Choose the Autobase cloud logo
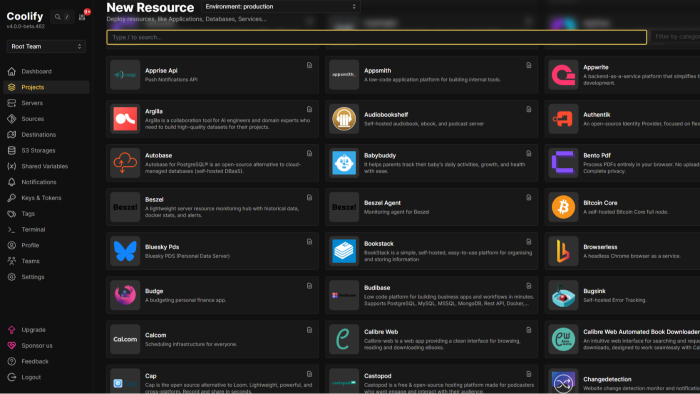Viewport: 700px width, 394px height. (x=125, y=163)
